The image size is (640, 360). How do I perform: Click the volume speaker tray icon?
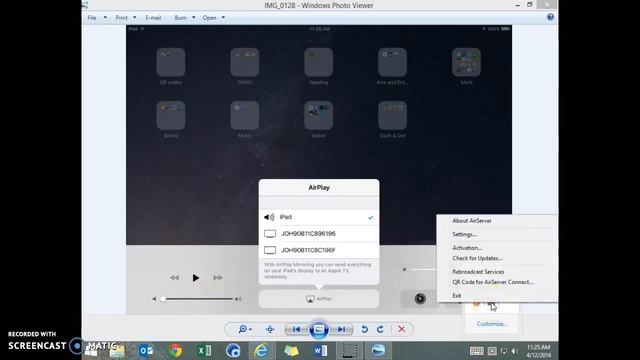(x=515, y=351)
